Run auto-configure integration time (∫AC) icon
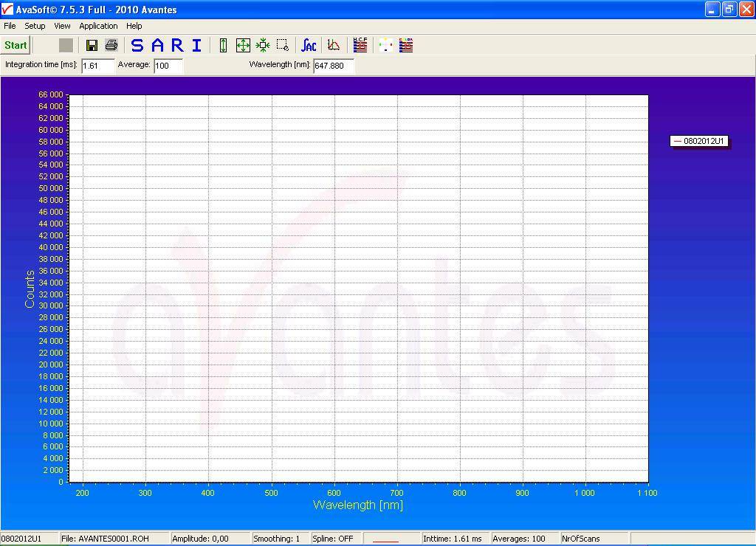Viewport: 756px width, 546px height. pos(309,45)
